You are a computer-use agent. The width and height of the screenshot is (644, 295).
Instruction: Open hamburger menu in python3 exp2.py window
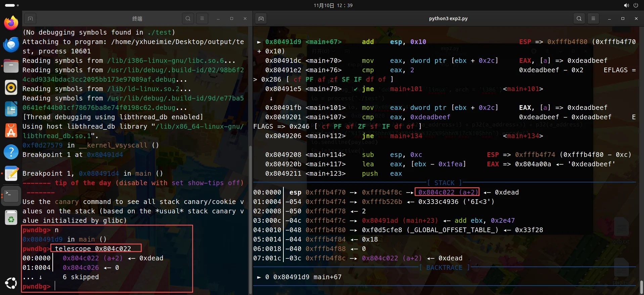[x=593, y=18]
